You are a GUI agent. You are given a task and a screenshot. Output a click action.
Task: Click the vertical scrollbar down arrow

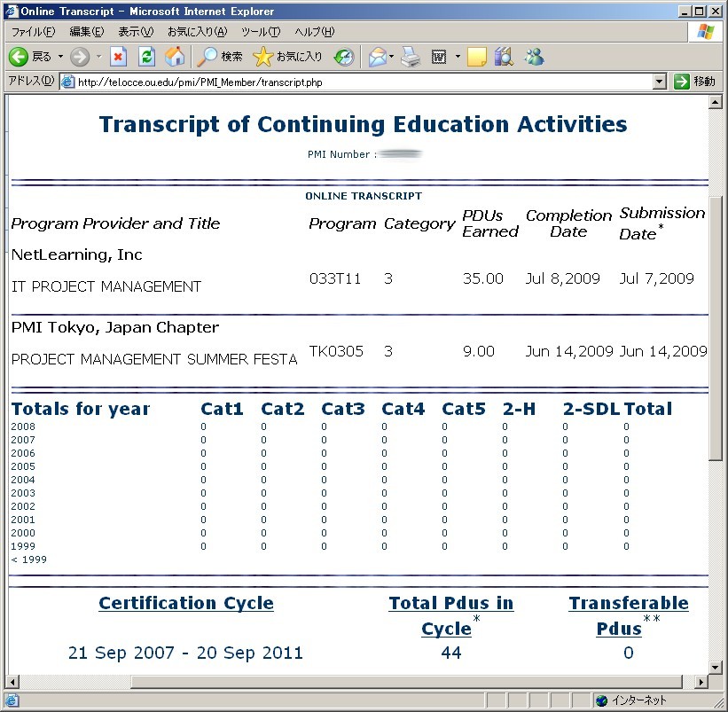[x=715, y=668]
